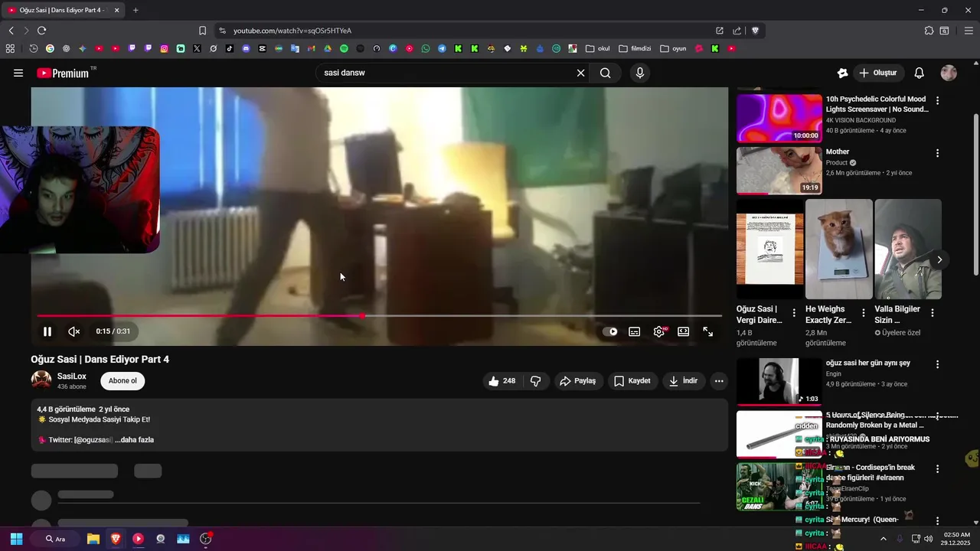Image resolution: width=980 pixels, height=551 pixels.
Task: Turn on subtitles in player
Action: tap(635, 331)
